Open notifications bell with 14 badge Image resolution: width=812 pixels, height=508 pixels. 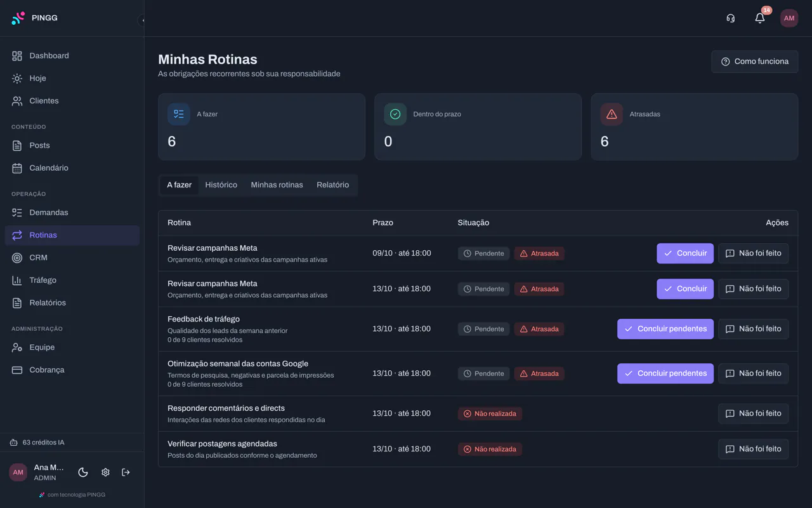coord(759,18)
